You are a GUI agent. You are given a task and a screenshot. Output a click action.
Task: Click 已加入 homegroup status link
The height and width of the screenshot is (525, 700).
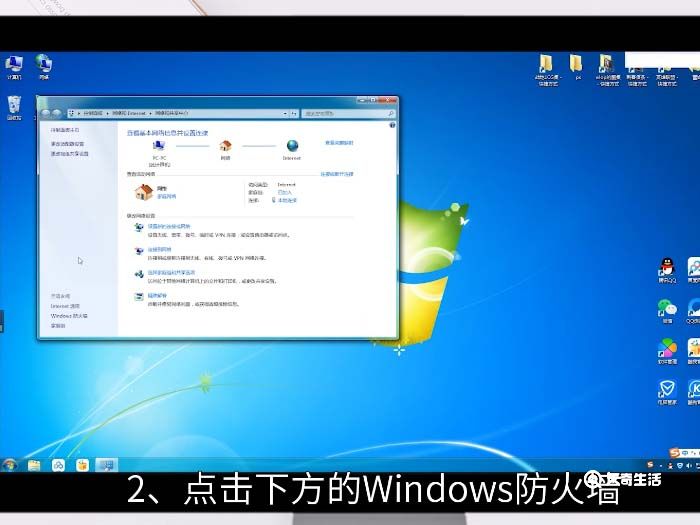(x=284, y=192)
